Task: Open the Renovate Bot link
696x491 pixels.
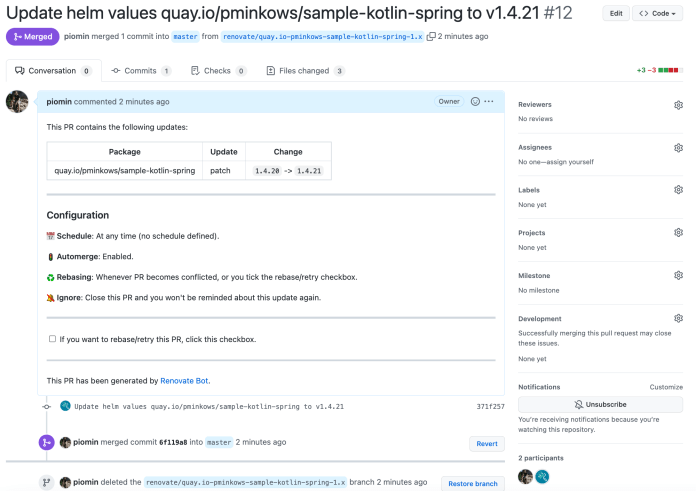Action: click(184, 381)
